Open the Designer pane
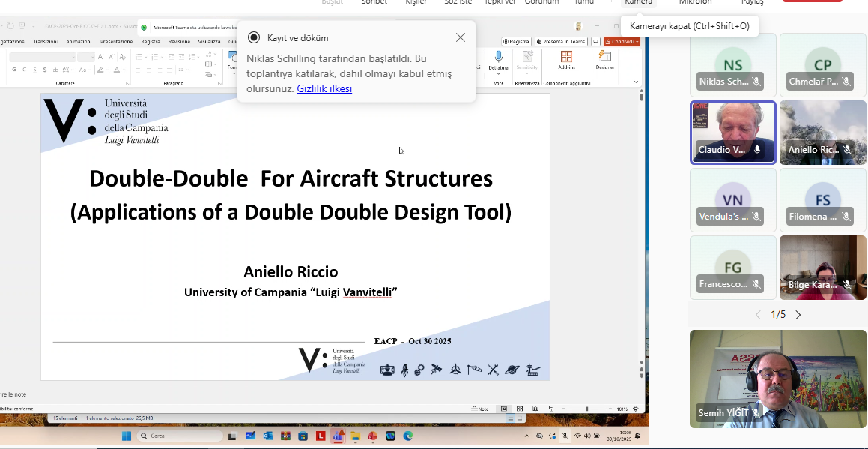 [x=605, y=57]
